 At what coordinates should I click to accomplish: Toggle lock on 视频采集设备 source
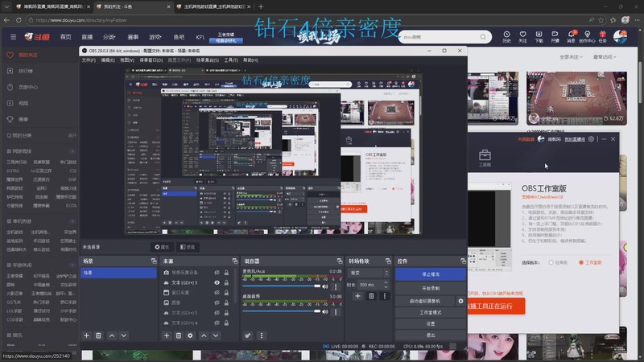click(x=226, y=273)
